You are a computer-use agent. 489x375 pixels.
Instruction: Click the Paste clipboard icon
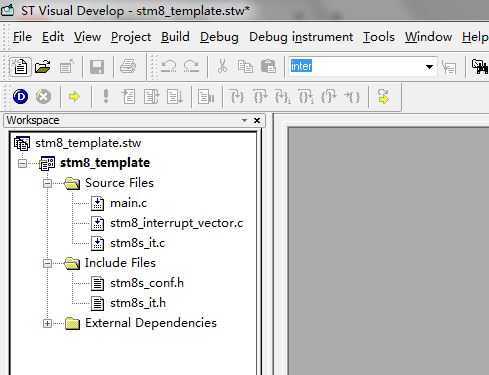pos(269,66)
